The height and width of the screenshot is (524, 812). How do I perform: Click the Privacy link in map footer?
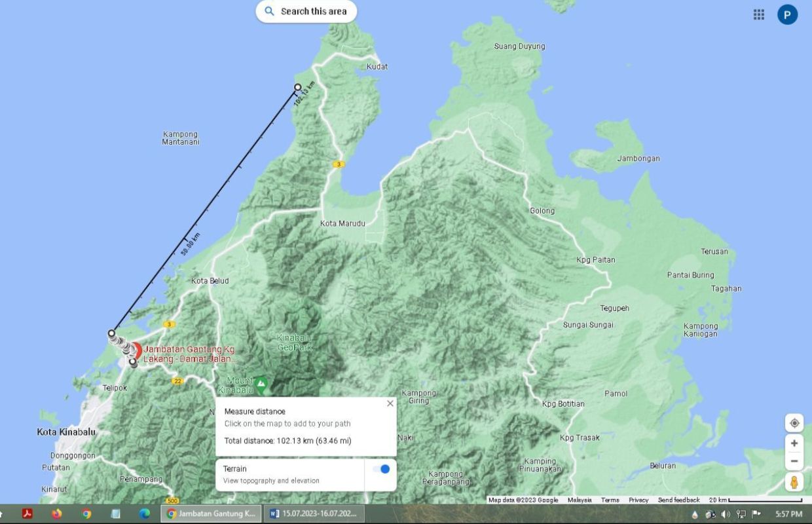(x=638, y=500)
